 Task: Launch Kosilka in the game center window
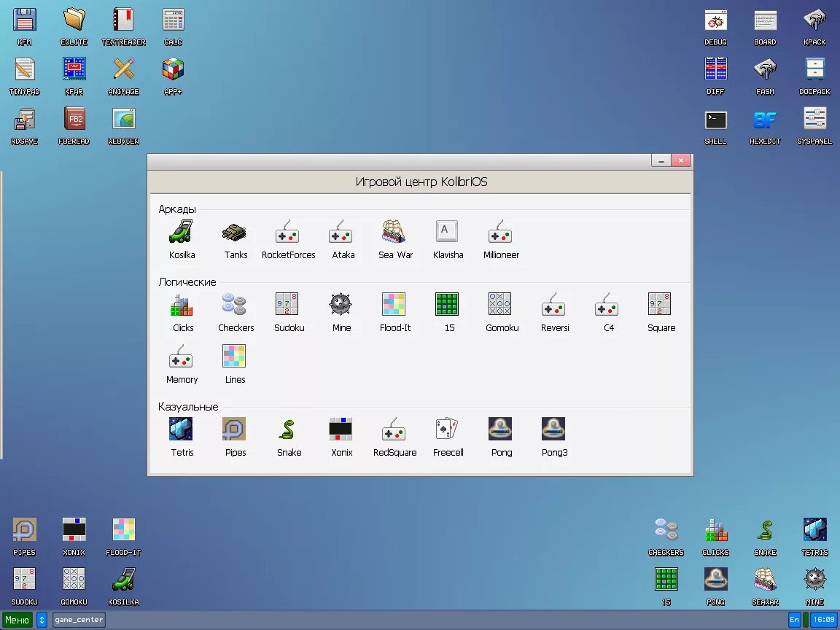coord(181,239)
